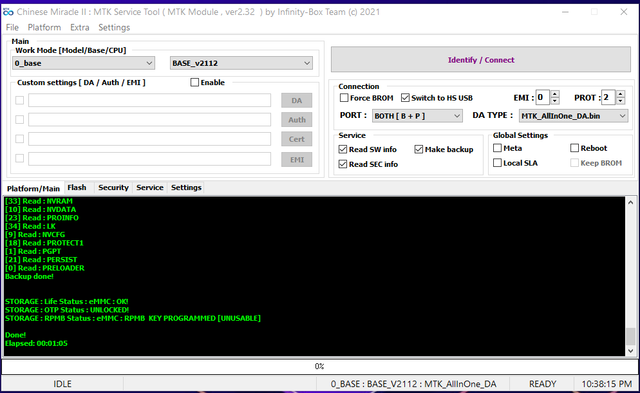Click the '[33] Read : NVRAM' log line
The width and height of the screenshot is (640, 393).
pyautogui.click(x=39, y=201)
